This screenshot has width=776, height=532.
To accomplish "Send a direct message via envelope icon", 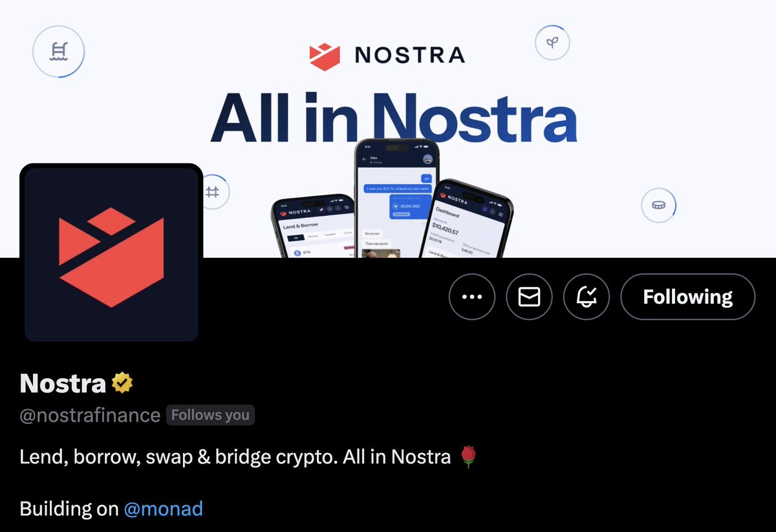I will [529, 297].
